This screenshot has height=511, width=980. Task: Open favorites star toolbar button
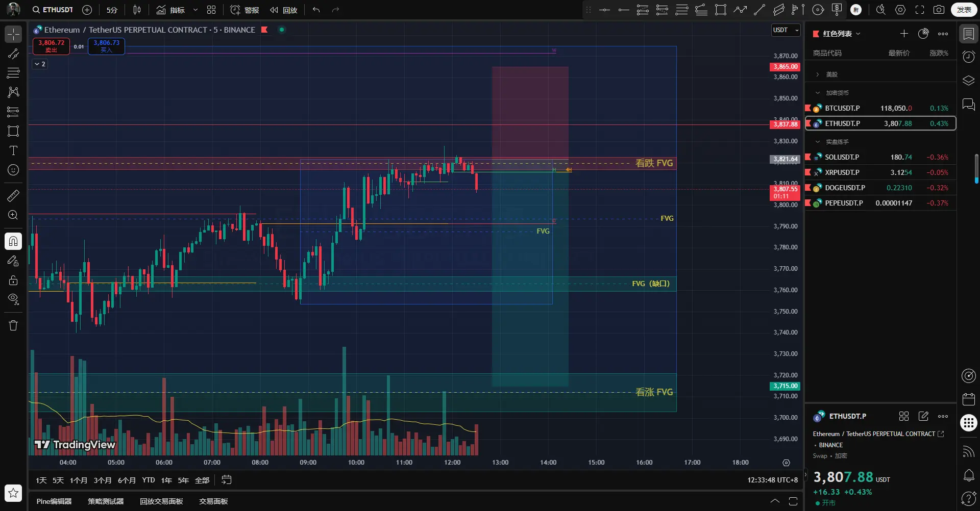click(x=13, y=493)
